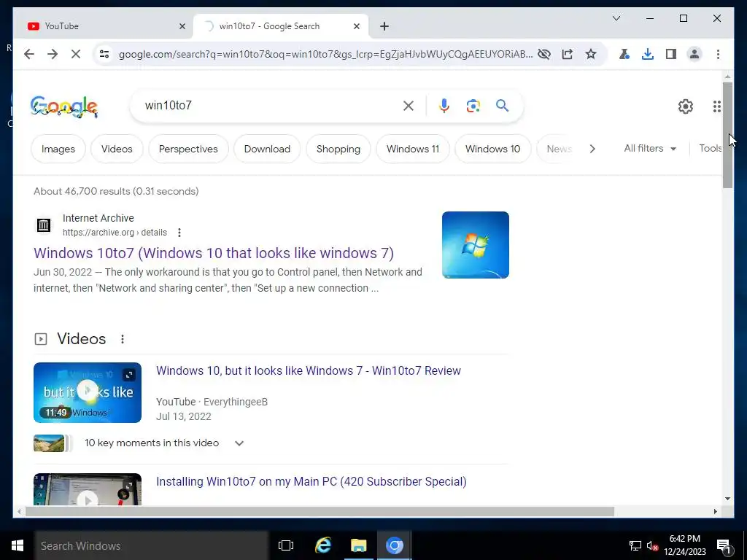The height and width of the screenshot is (560, 747).
Task: Click the scroll right arrow
Action: pyautogui.click(x=716, y=512)
